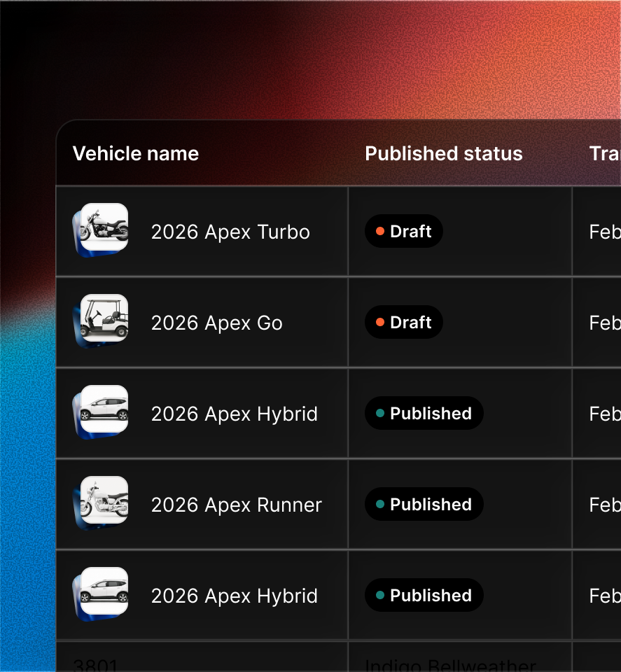Open the Draft status badge for 2026 Apex Go

point(404,323)
